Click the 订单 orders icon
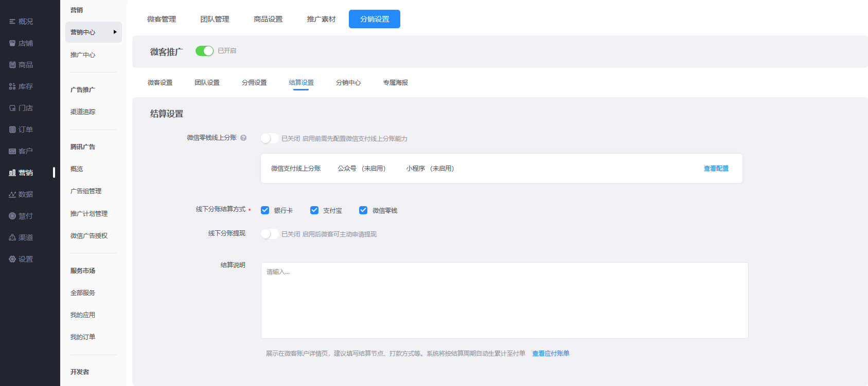Image resolution: width=868 pixels, height=386 pixels. pos(12,130)
